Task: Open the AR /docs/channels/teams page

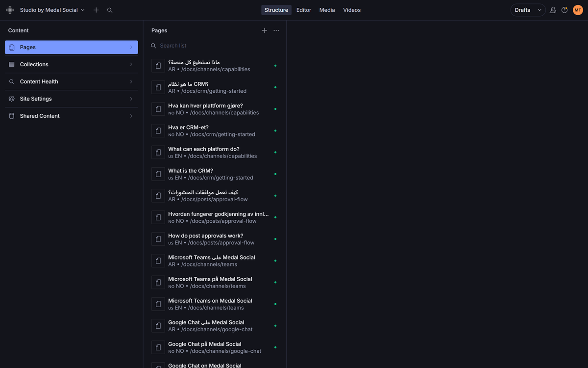Action: click(215, 261)
